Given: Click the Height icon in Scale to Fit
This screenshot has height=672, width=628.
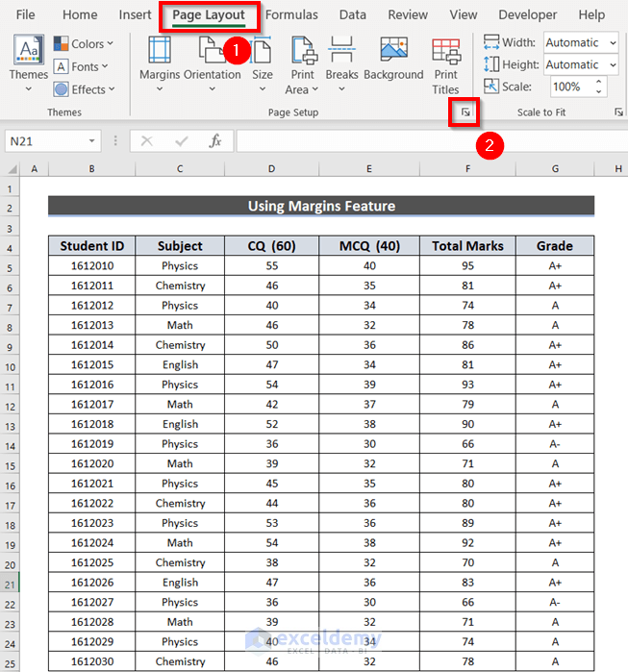Looking at the screenshot, I should [x=491, y=63].
